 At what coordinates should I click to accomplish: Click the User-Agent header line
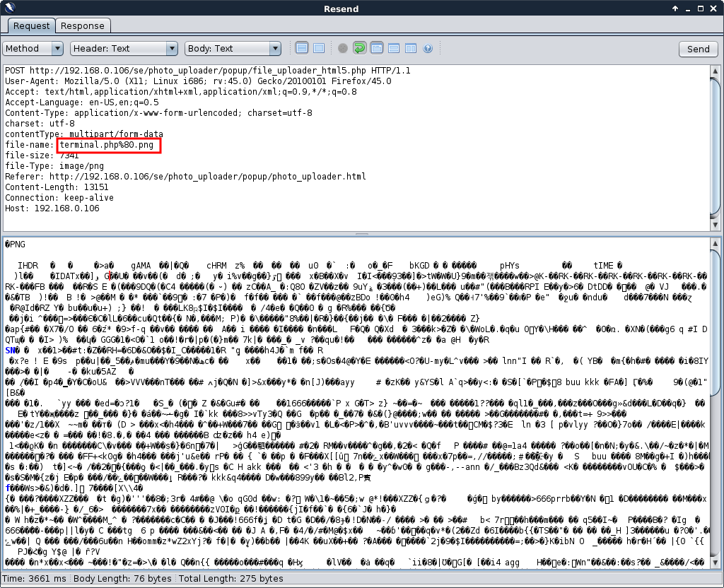198,81
